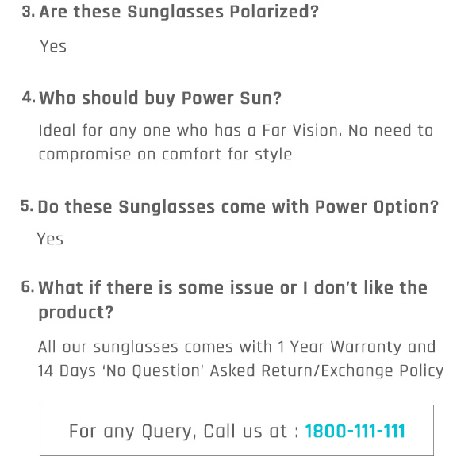Click the number 3 list marker
This screenshot has height=476, width=476.
pyautogui.click(x=29, y=12)
